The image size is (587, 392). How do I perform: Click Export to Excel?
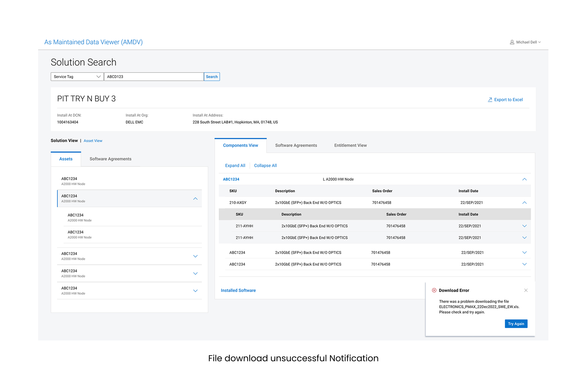pos(505,99)
